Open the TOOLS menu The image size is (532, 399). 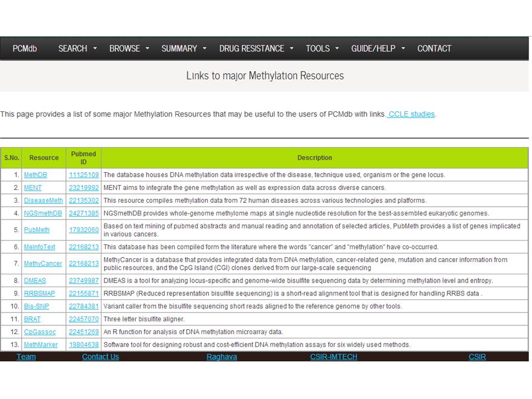tap(322, 49)
